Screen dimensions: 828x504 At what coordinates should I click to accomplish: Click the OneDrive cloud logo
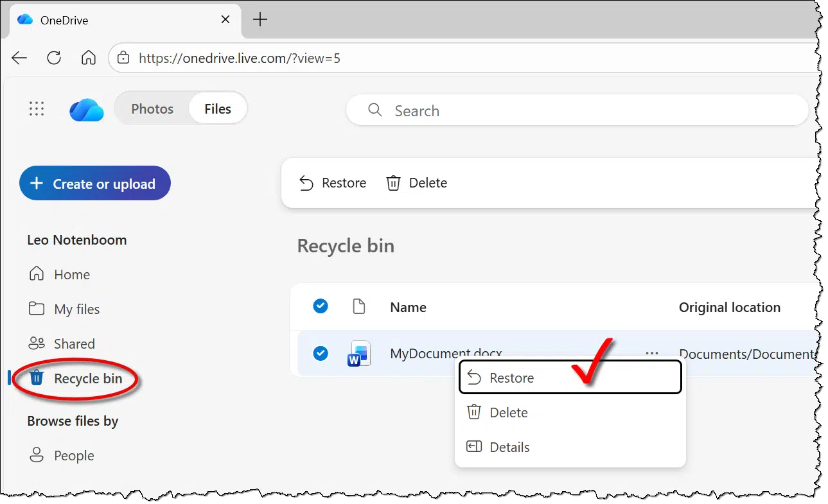(87, 110)
